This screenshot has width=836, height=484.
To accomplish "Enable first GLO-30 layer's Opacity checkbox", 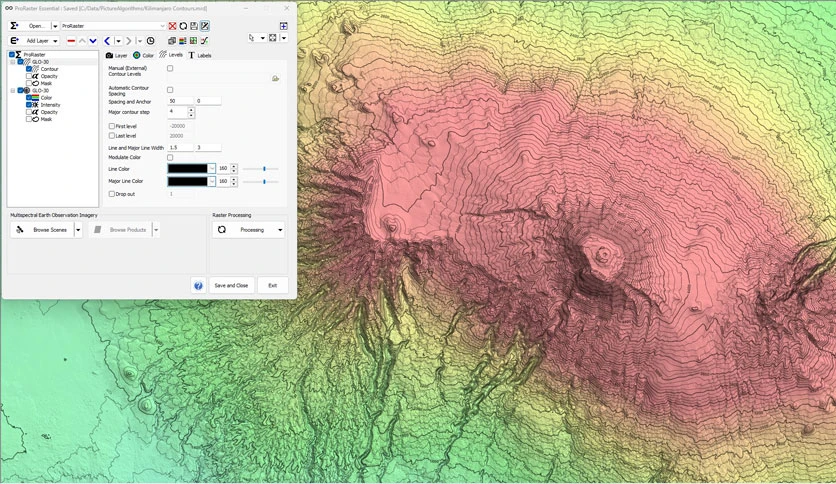I will 29,76.
